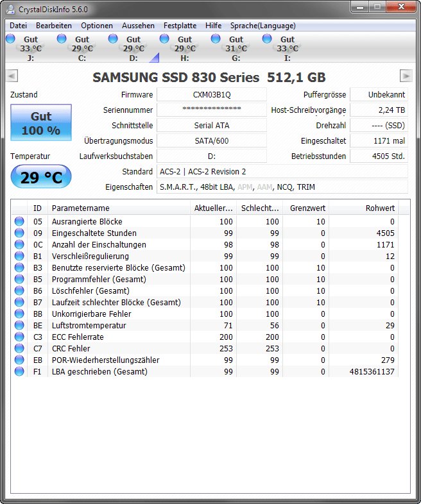
Task: Click Betriebsstunden value 4505 Std.
Action: pyautogui.click(x=379, y=156)
